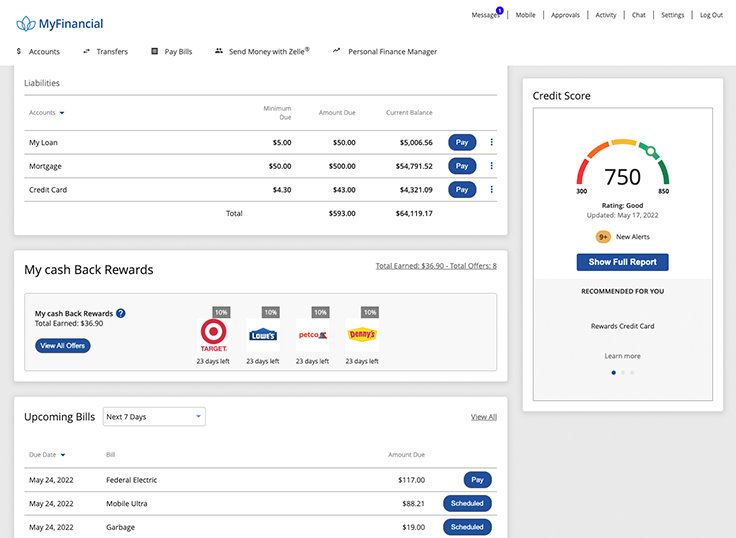This screenshot has width=736, height=538.
Task: Click View All upcoming bills link
Action: (x=483, y=417)
